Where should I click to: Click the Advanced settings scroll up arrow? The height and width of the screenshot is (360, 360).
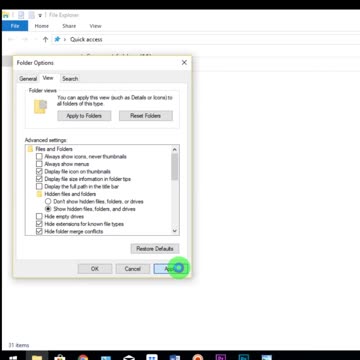174,149
